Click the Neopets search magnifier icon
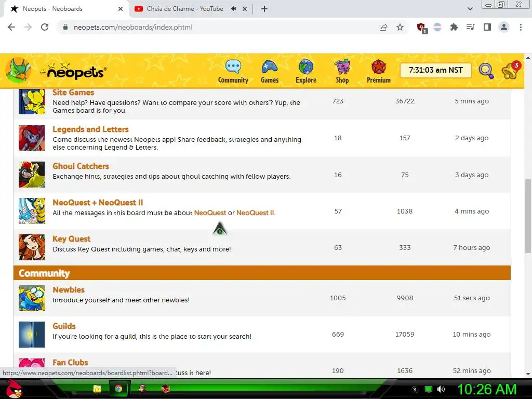The height and width of the screenshot is (399, 532). [486, 71]
